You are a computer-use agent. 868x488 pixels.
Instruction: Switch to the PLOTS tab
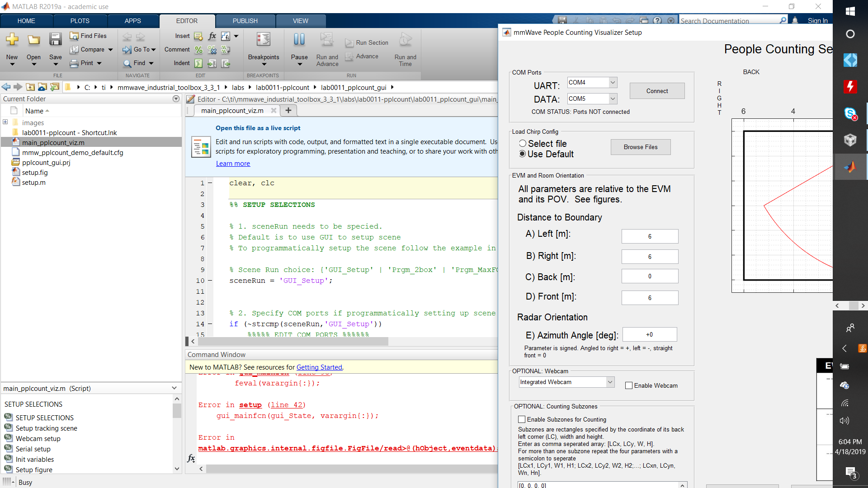pyautogui.click(x=80, y=21)
